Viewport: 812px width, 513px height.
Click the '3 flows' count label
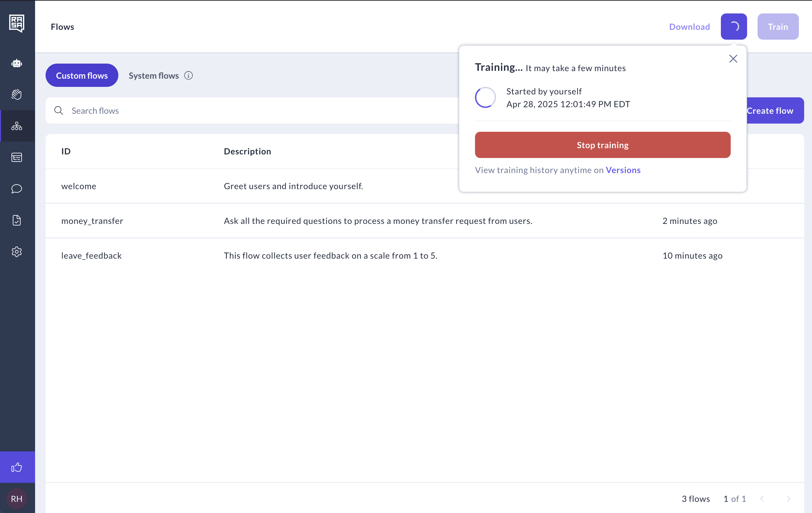tap(696, 499)
